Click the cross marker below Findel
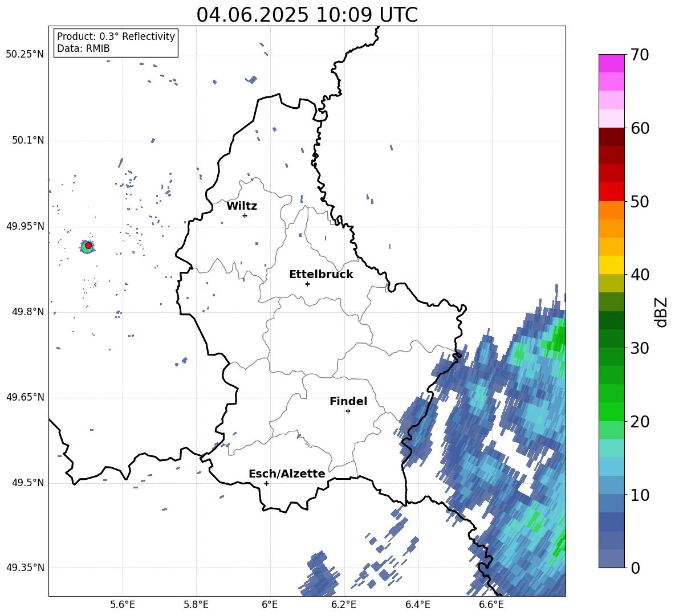 click(x=348, y=411)
